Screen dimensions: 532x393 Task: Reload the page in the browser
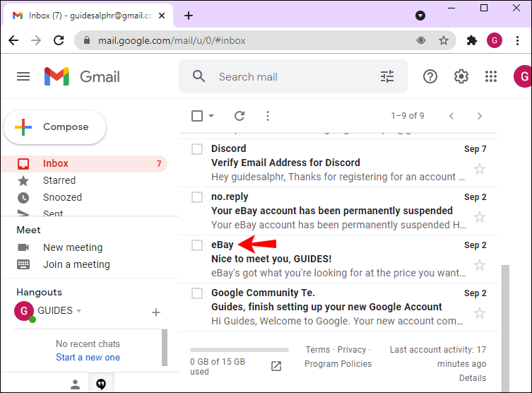59,40
